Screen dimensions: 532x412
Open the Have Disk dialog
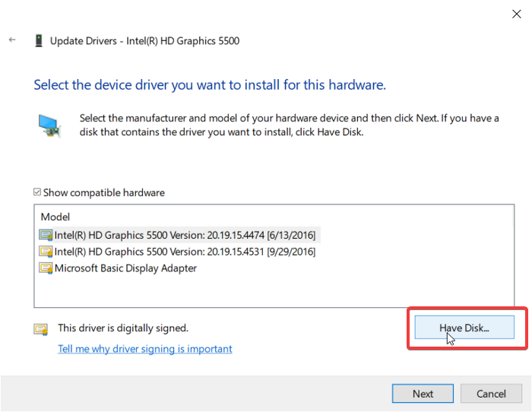464,328
